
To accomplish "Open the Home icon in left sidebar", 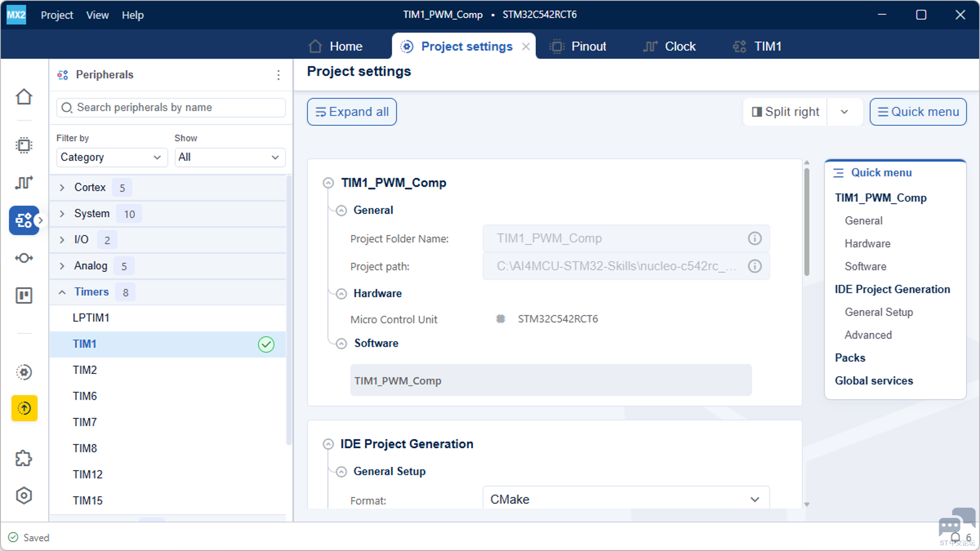I will point(24,97).
